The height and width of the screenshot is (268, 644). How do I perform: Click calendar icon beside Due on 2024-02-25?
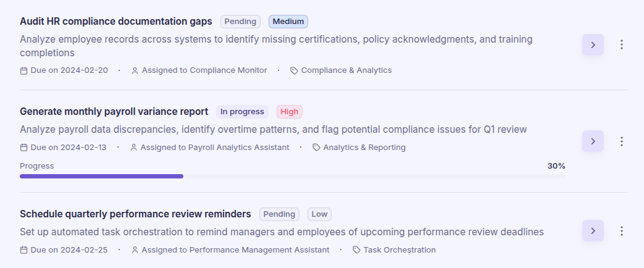(24, 250)
